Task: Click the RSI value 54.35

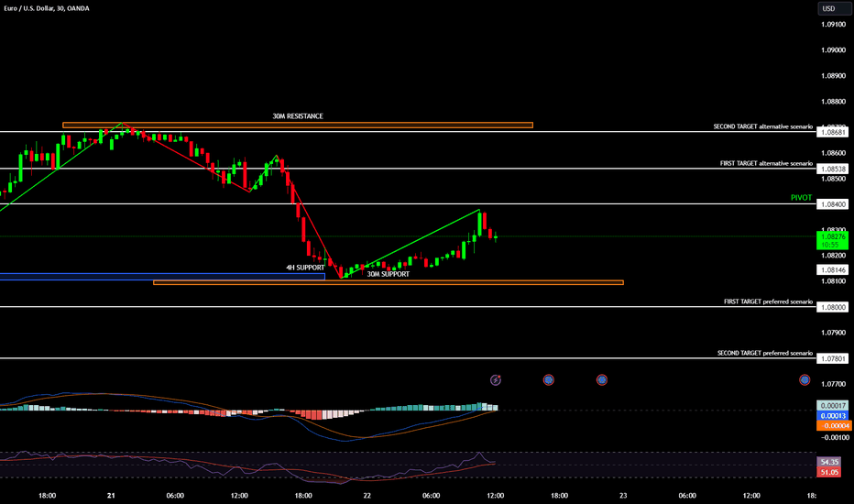Action: pos(829,462)
